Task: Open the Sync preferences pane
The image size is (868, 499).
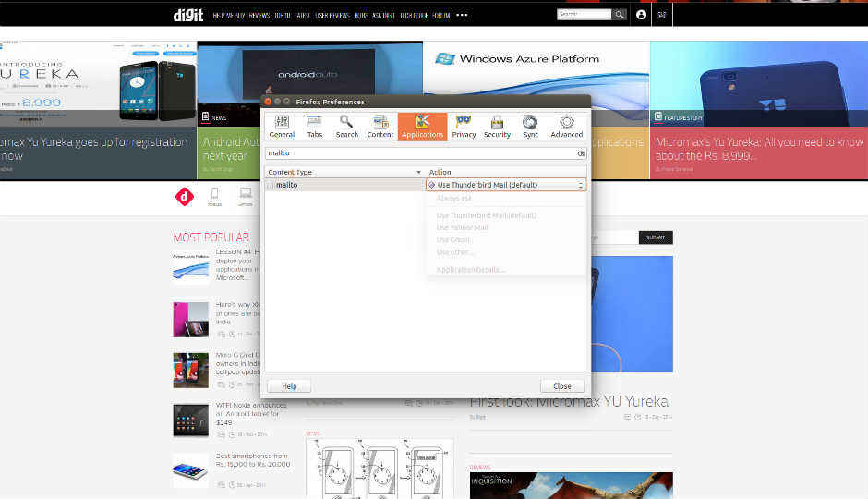Action: pyautogui.click(x=530, y=127)
